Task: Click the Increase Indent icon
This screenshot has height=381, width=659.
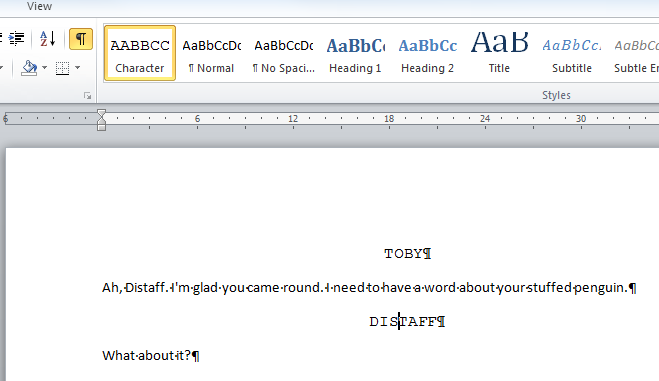Action: [17, 39]
